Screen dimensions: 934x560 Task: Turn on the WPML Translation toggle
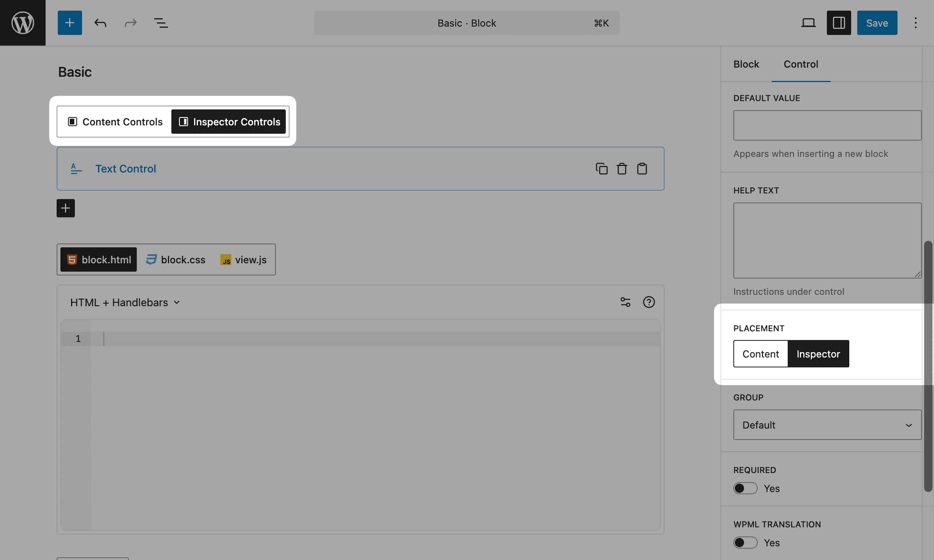point(745,543)
